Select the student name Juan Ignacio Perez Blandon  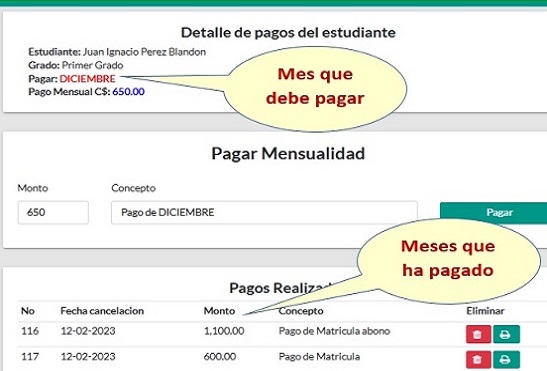[x=144, y=52]
